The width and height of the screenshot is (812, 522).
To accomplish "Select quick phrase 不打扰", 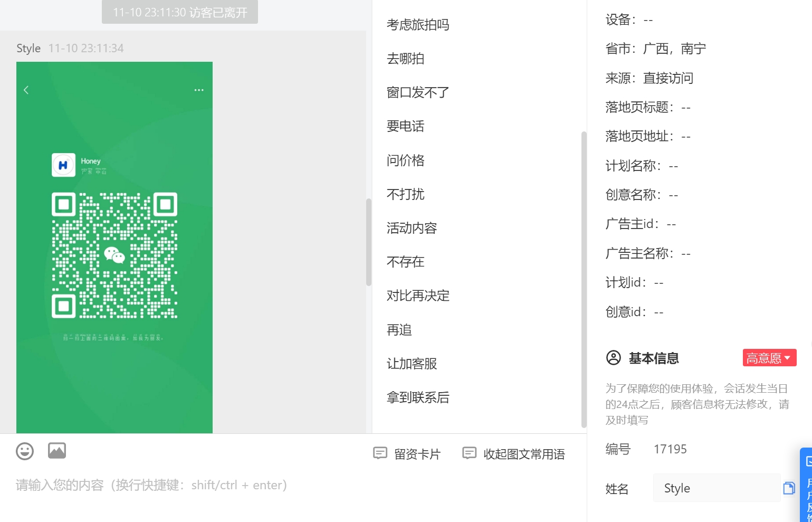I will (x=405, y=194).
